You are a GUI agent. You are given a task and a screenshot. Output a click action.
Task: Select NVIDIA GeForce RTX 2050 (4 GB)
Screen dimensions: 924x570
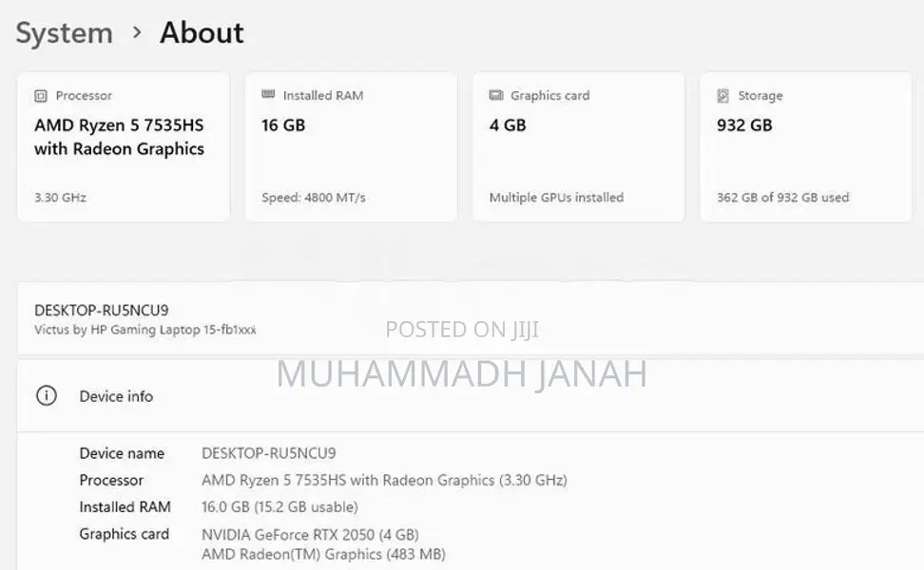click(x=310, y=534)
